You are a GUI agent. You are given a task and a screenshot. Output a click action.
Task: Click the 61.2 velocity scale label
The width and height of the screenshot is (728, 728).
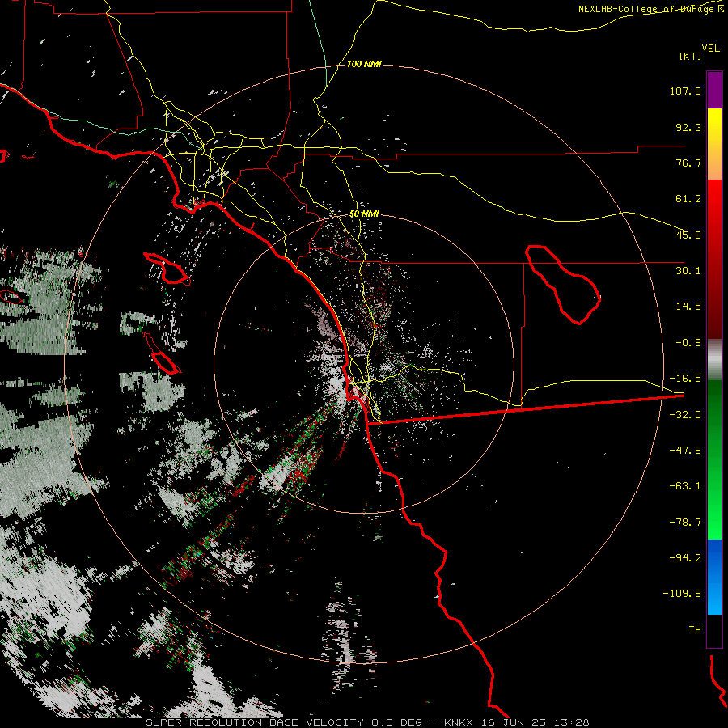(x=688, y=199)
